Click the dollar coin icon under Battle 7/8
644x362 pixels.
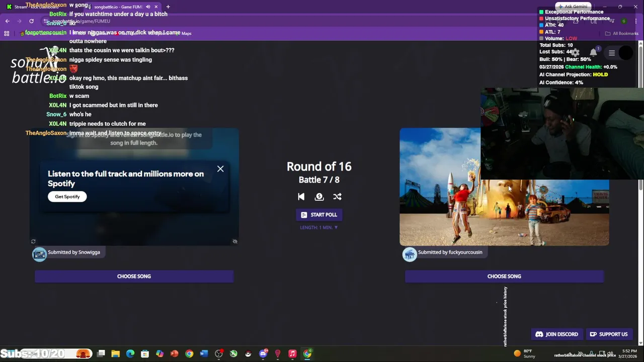pos(319,197)
